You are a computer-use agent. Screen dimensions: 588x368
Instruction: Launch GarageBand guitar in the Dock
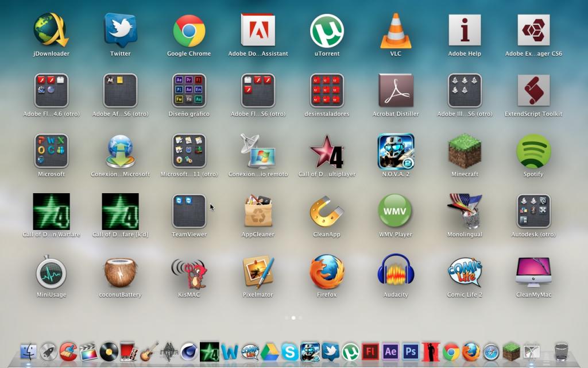(x=149, y=352)
